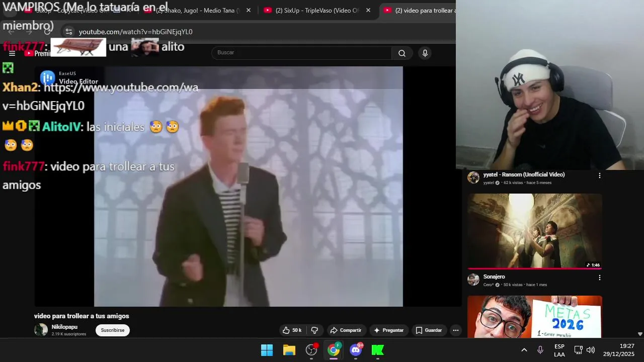Click the '50 k vistas' text under Sonajero
644x362 pixels.
[513, 285]
